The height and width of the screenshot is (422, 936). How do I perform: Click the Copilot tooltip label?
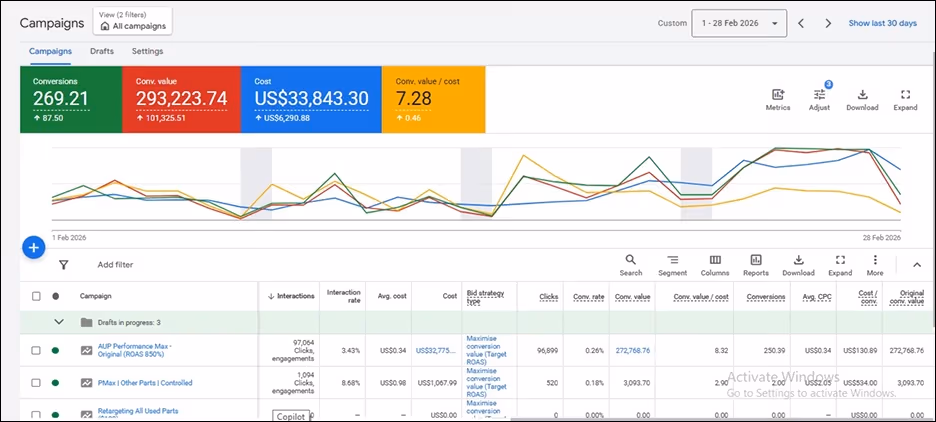[x=291, y=416]
